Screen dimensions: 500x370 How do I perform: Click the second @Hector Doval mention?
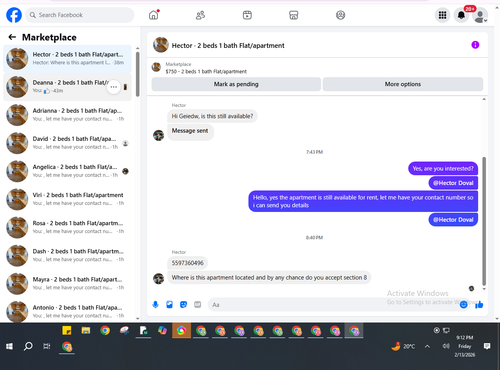coord(453,220)
